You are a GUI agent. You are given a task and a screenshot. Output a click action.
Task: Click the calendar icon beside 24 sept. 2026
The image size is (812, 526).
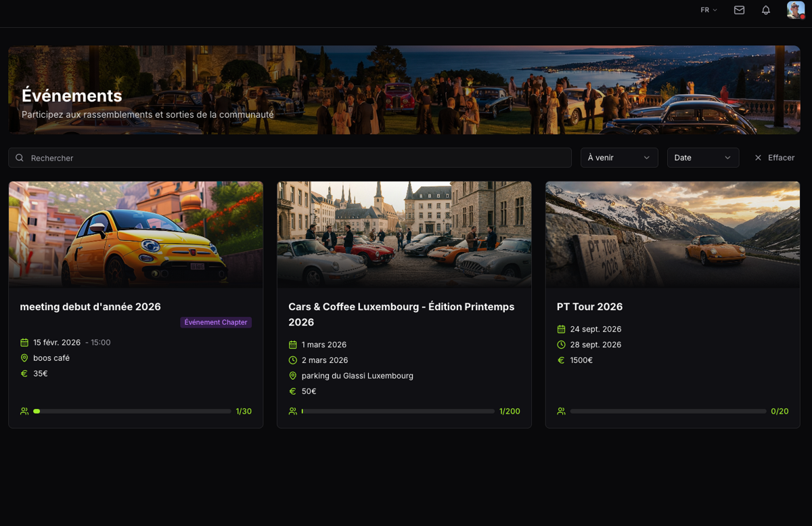pos(561,329)
